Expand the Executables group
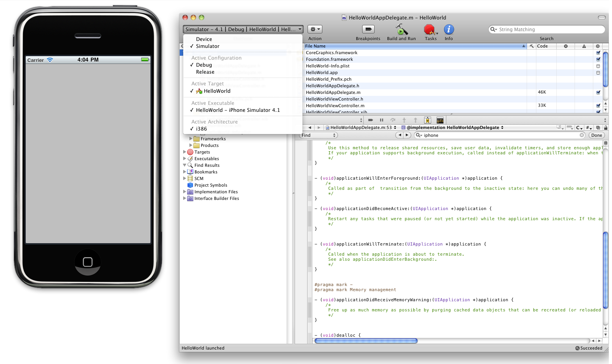The width and height of the screenshot is (612, 364). pos(185,158)
